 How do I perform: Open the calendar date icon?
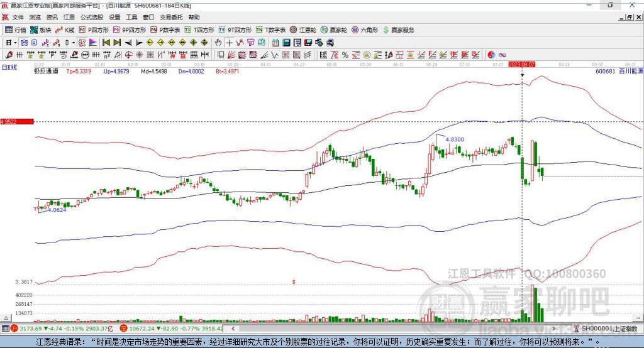click(x=275, y=43)
